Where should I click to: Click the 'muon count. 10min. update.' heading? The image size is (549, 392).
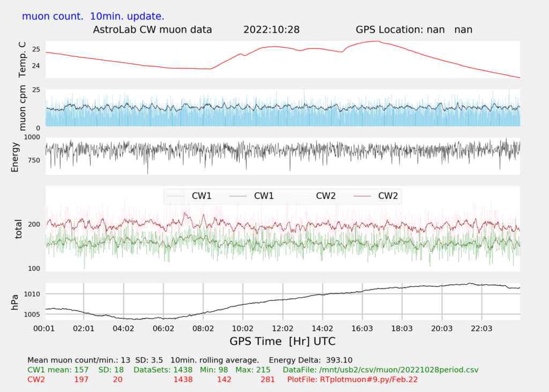(93, 17)
